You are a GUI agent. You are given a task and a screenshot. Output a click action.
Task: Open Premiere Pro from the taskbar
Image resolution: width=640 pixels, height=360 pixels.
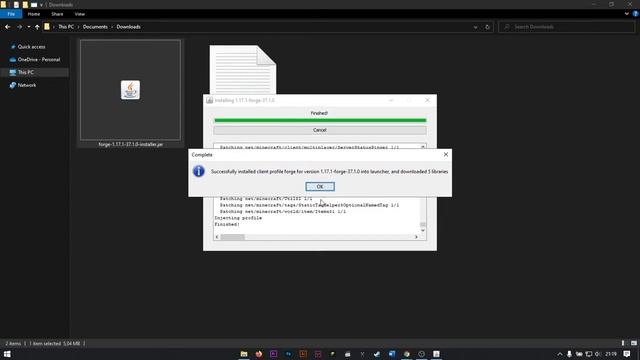(273, 354)
